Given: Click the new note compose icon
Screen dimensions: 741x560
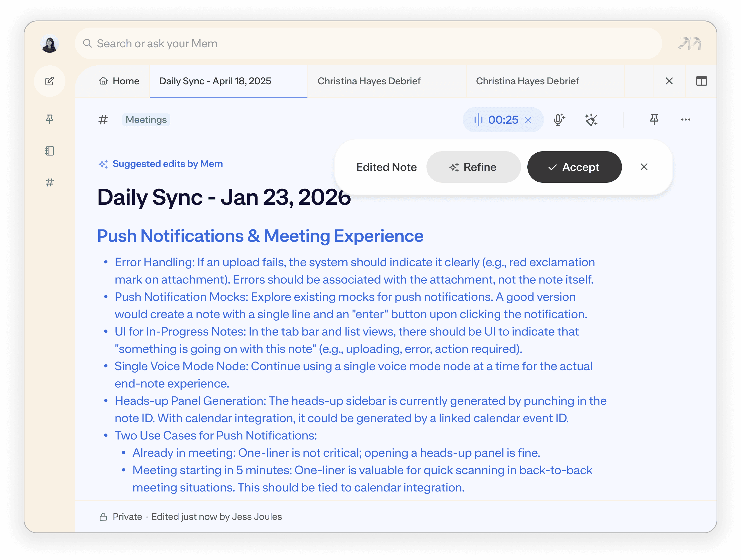Looking at the screenshot, I should point(50,81).
